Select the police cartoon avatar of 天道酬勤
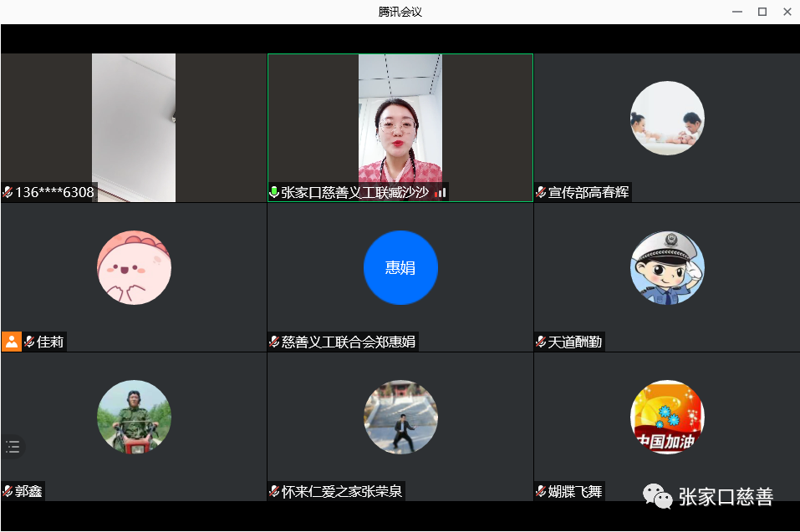Viewport: 800px width, 532px height. click(x=667, y=267)
